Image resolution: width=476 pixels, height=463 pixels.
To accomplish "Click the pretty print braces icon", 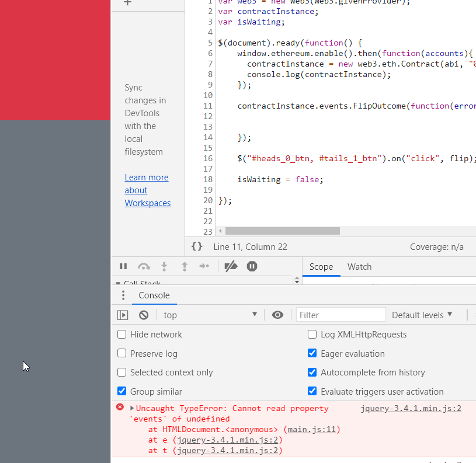I will tap(197, 246).
